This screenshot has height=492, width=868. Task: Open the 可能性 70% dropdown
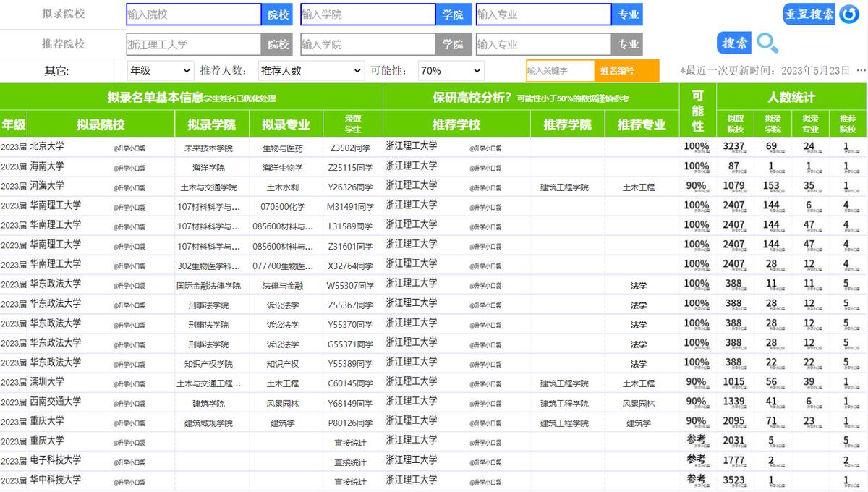click(x=451, y=69)
